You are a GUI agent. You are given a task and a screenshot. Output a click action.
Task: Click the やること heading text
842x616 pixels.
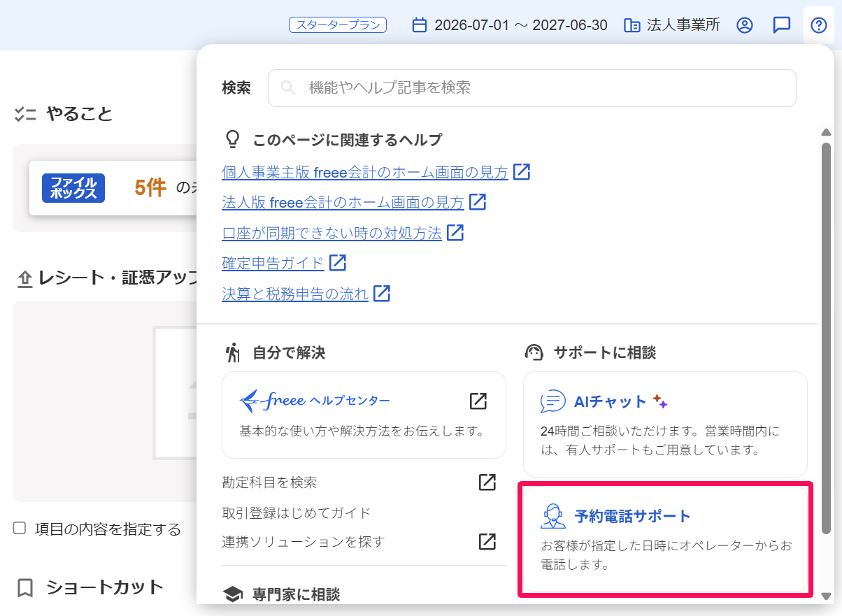tap(80, 114)
